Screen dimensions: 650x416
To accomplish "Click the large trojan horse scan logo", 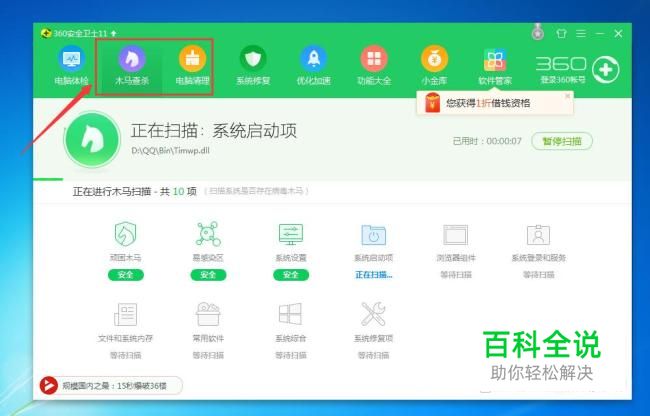I will [x=92, y=139].
